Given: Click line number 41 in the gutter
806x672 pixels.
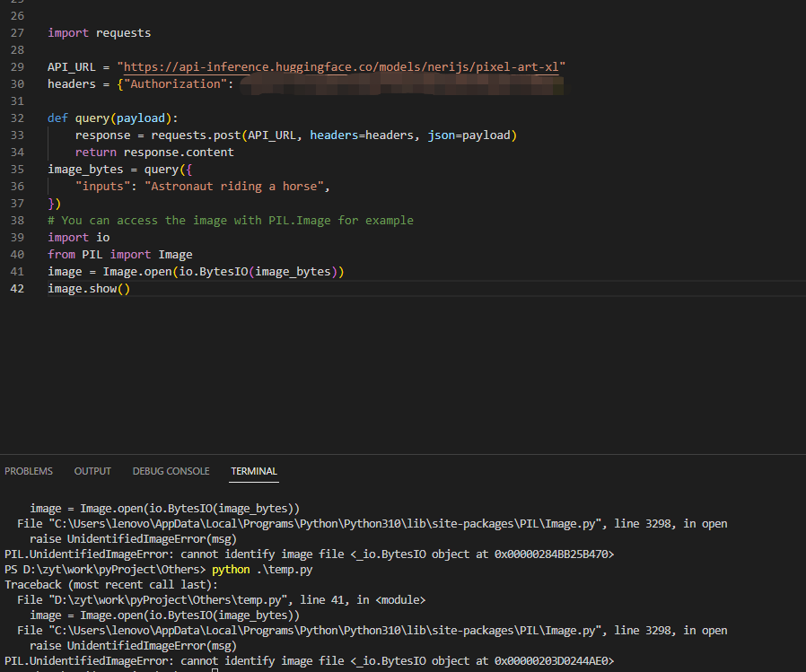Looking at the screenshot, I should pos(18,272).
